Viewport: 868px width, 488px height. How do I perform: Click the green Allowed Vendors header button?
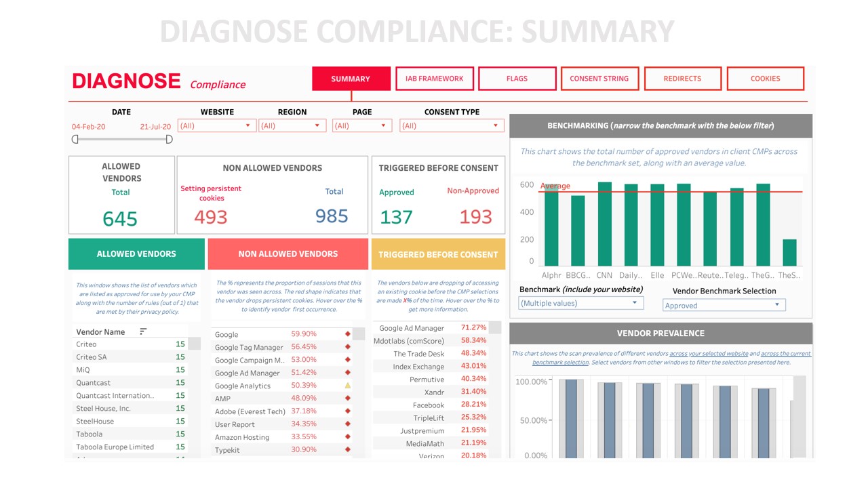click(x=136, y=254)
